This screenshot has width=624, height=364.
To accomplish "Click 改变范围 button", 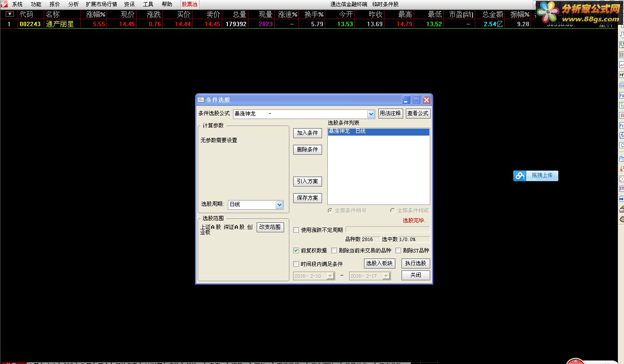I will point(270,227).
